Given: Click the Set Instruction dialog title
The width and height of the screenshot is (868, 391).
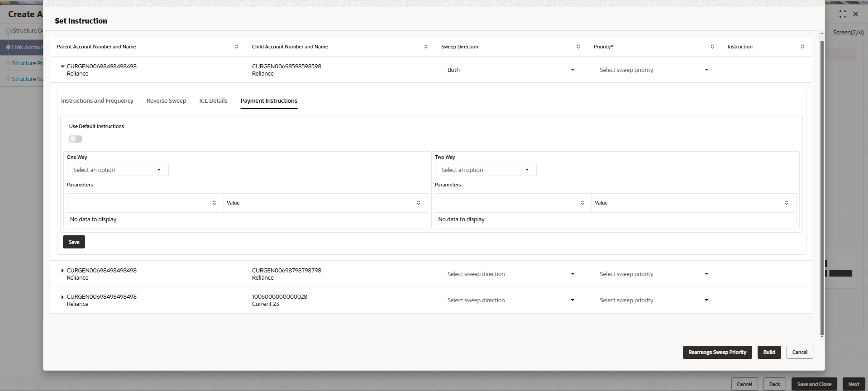Looking at the screenshot, I should tap(81, 21).
